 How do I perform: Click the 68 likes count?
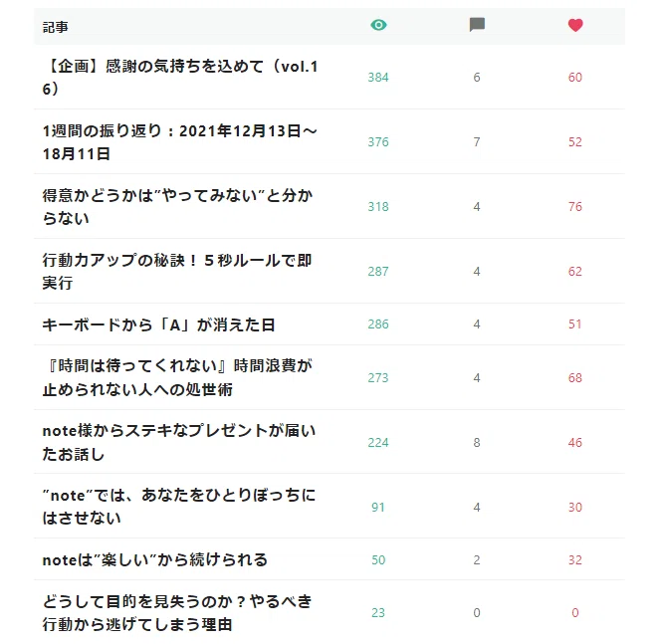pyautogui.click(x=575, y=377)
